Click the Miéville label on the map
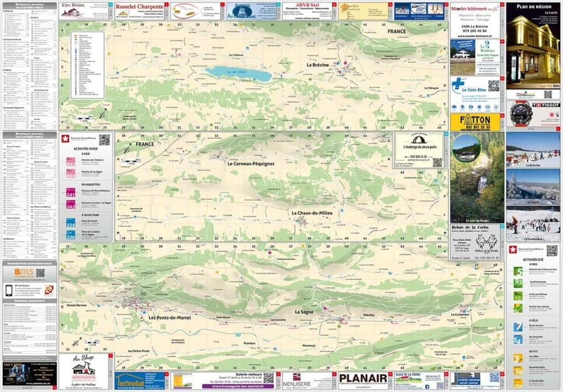 click(x=369, y=315)
